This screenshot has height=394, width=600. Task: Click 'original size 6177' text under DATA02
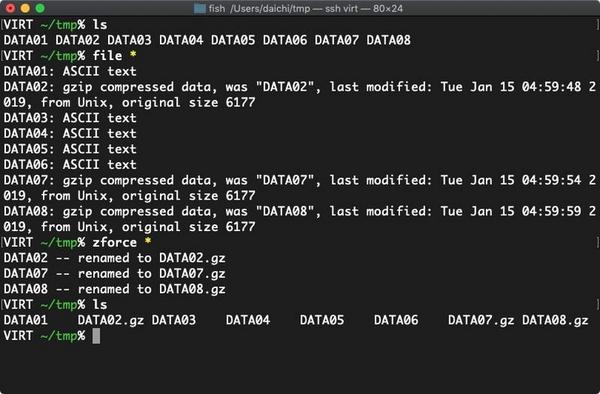188,103
